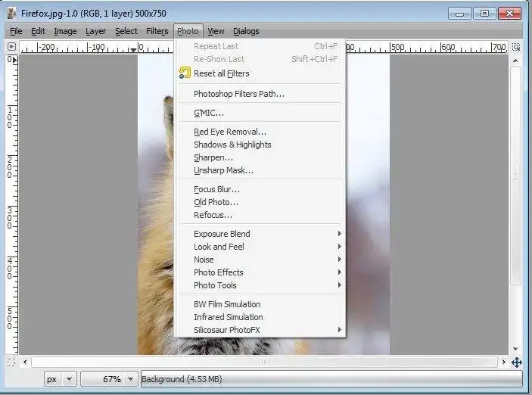
Task: Maximize the GIMP window
Action: pyautogui.click(x=484, y=14)
